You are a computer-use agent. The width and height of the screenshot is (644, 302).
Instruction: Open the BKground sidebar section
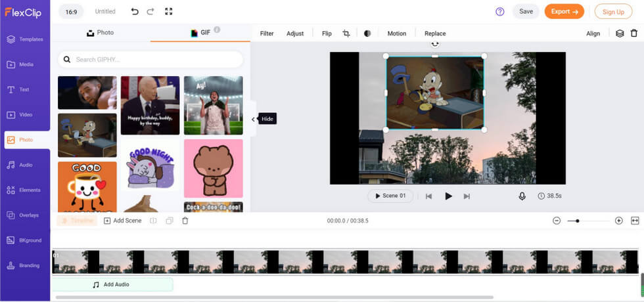point(25,240)
